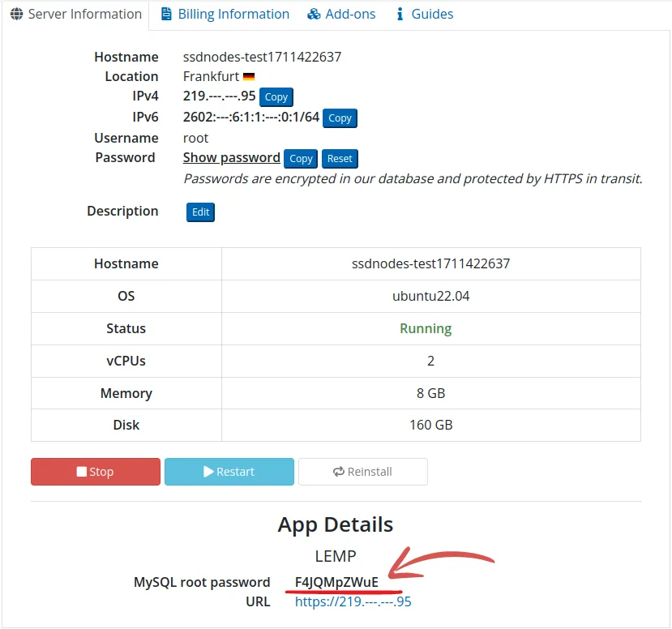Open the Add-ons tab

point(341,14)
